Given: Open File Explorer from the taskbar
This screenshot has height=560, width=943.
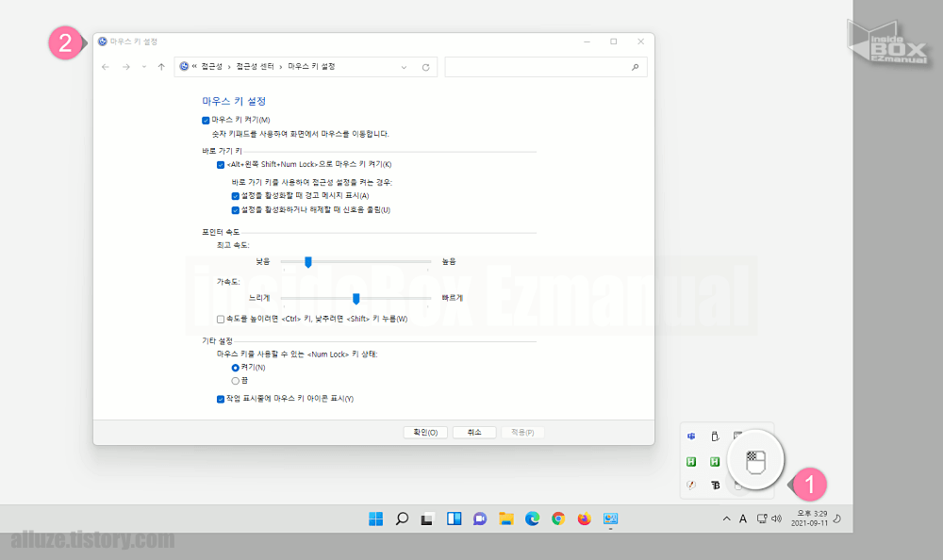Looking at the screenshot, I should [x=505, y=519].
